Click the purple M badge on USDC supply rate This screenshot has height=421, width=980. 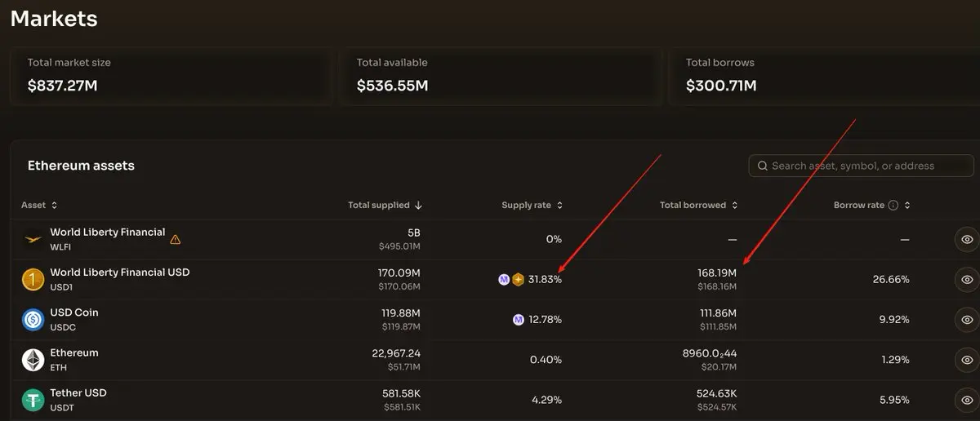[x=518, y=320]
